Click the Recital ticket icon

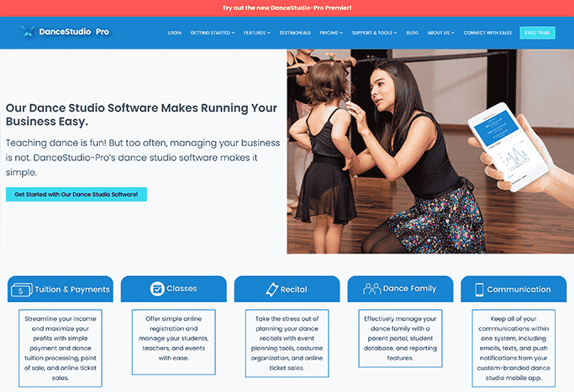(x=272, y=290)
